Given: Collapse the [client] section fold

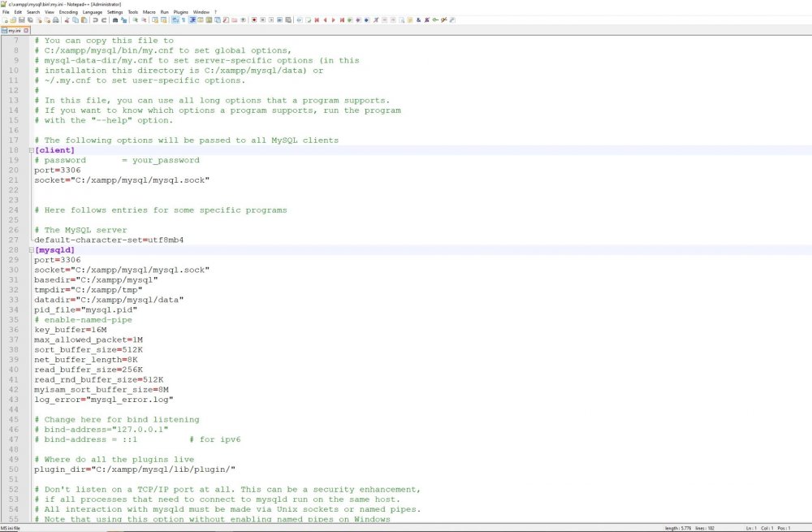Looking at the screenshot, I should coord(31,150).
